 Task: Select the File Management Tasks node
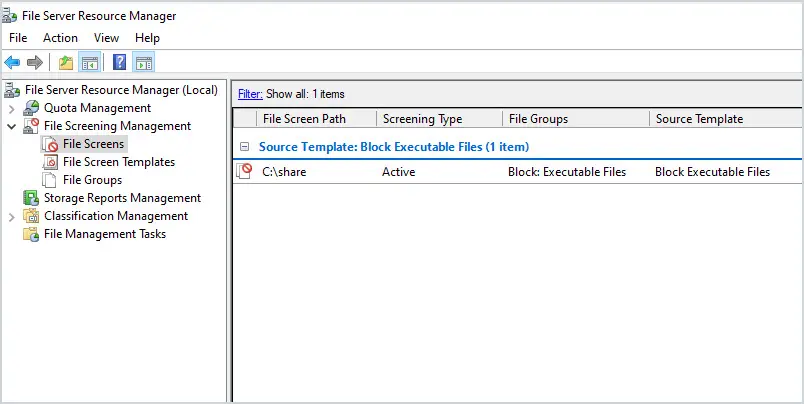point(105,234)
